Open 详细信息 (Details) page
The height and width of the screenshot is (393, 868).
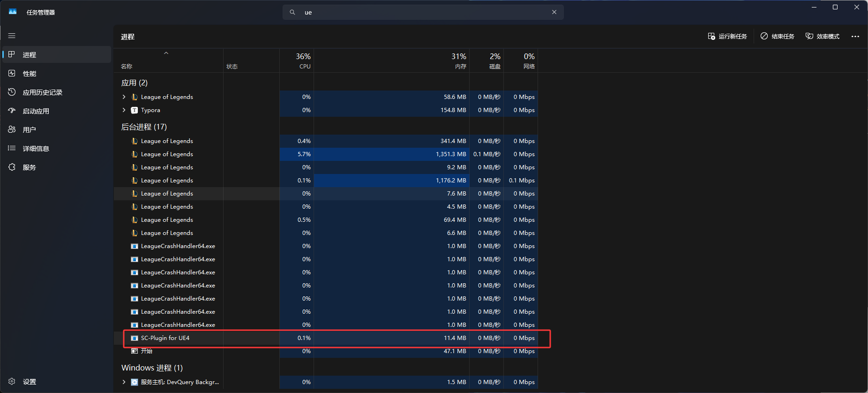point(57,148)
